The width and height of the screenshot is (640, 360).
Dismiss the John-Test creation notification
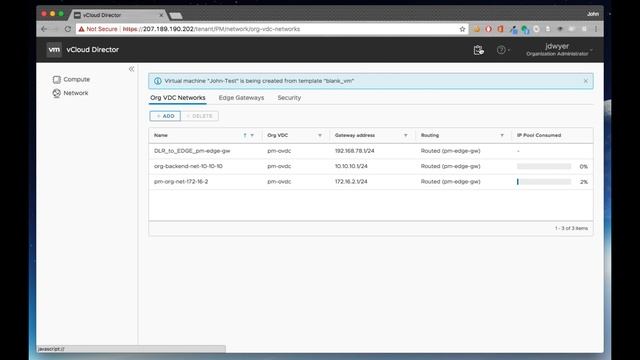pos(585,81)
